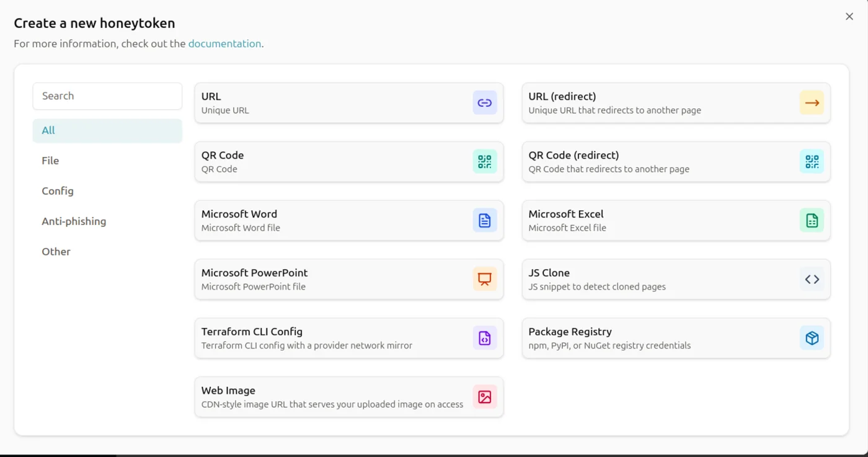Switch to the Other category

(x=107, y=252)
